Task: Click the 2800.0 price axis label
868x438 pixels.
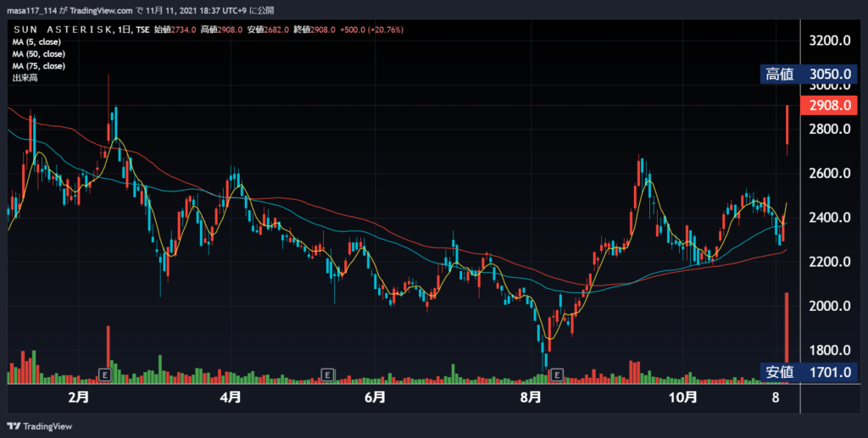Action: pyautogui.click(x=830, y=130)
